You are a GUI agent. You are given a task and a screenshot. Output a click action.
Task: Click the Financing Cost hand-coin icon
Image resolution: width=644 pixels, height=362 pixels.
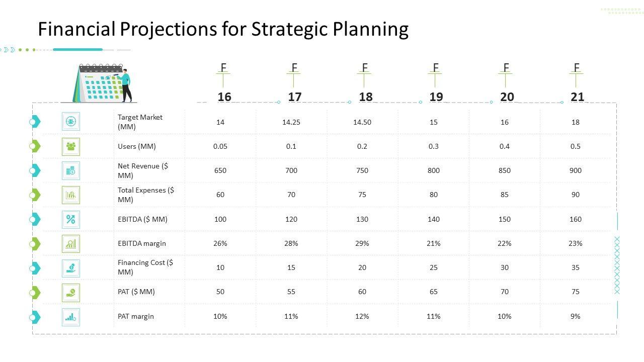tap(71, 268)
